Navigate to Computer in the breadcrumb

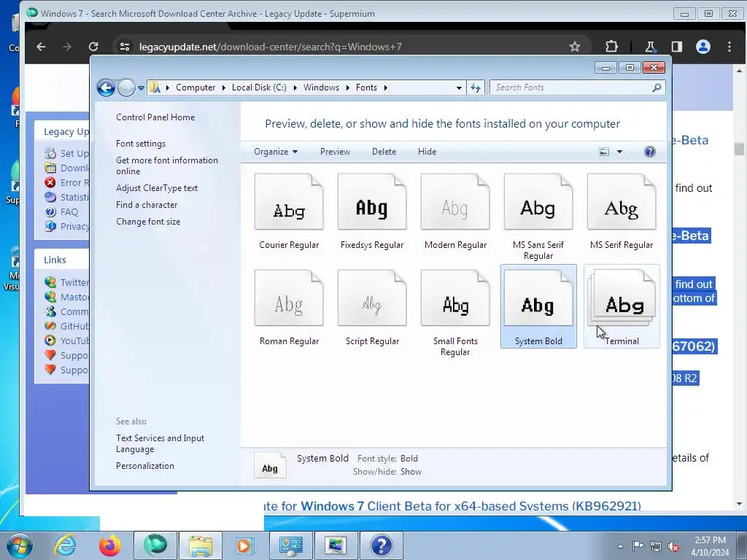(x=196, y=87)
